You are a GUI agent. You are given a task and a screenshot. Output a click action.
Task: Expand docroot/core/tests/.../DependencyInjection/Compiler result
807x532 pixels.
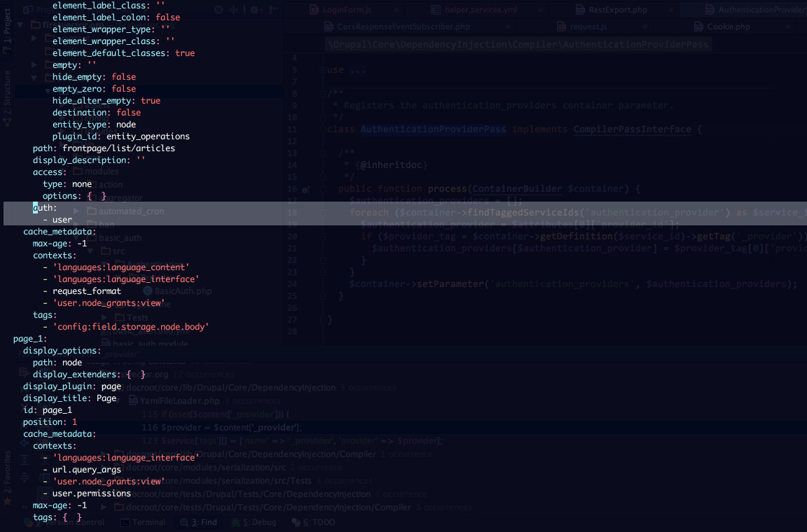(x=104, y=507)
